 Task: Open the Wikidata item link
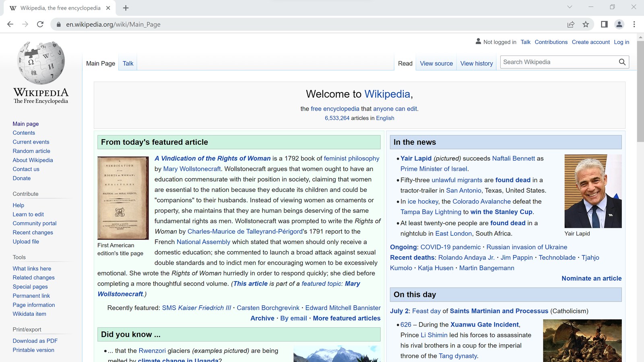click(x=29, y=314)
